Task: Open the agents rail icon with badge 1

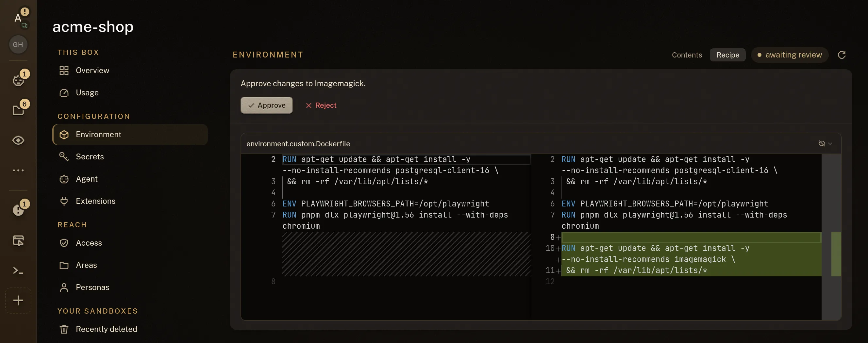Action: [x=18, y=80]
